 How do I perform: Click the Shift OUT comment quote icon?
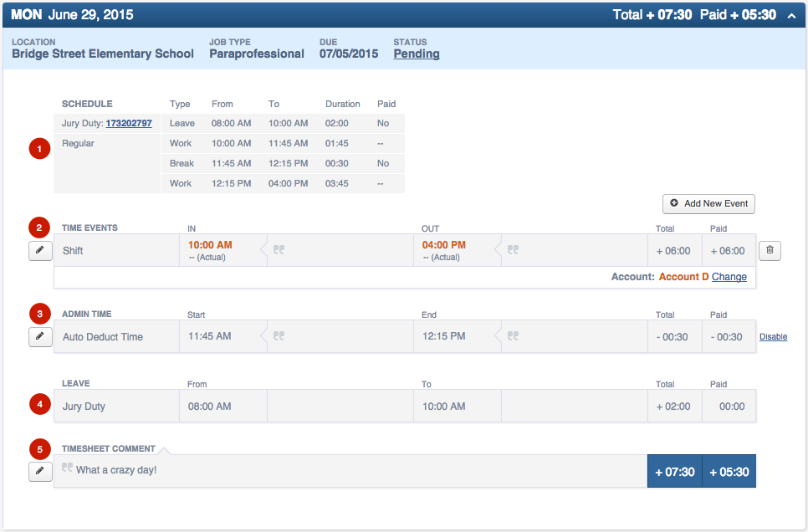514,250
